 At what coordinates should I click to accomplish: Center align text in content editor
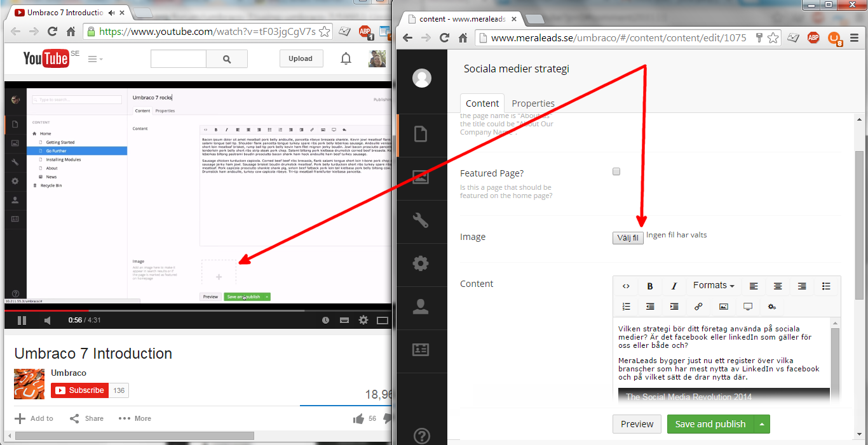[x=777, y=286]
